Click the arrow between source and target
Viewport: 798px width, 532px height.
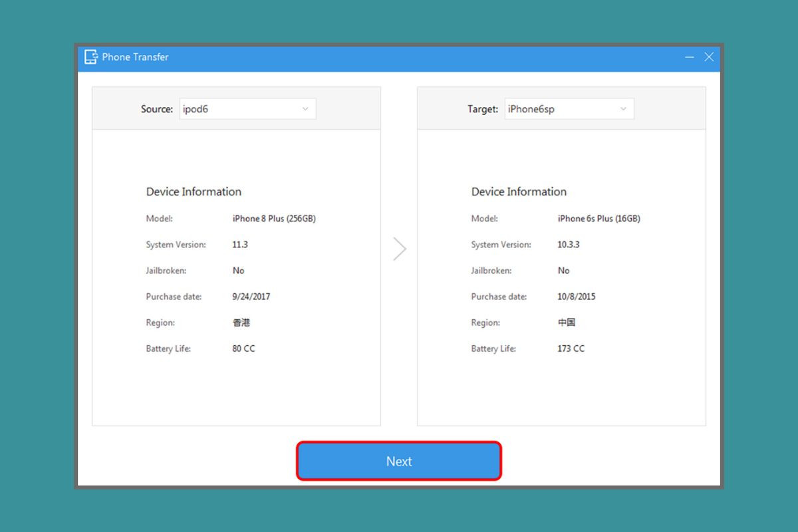(x=400, y=249)
